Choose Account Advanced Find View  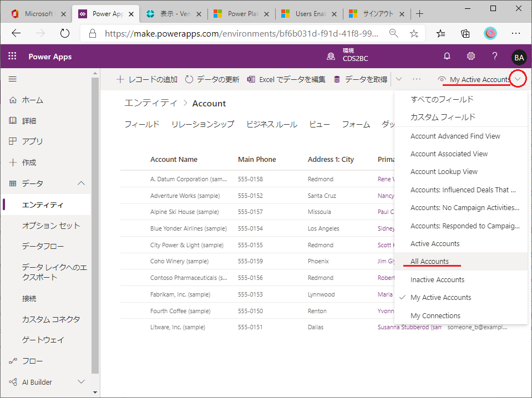461,136
